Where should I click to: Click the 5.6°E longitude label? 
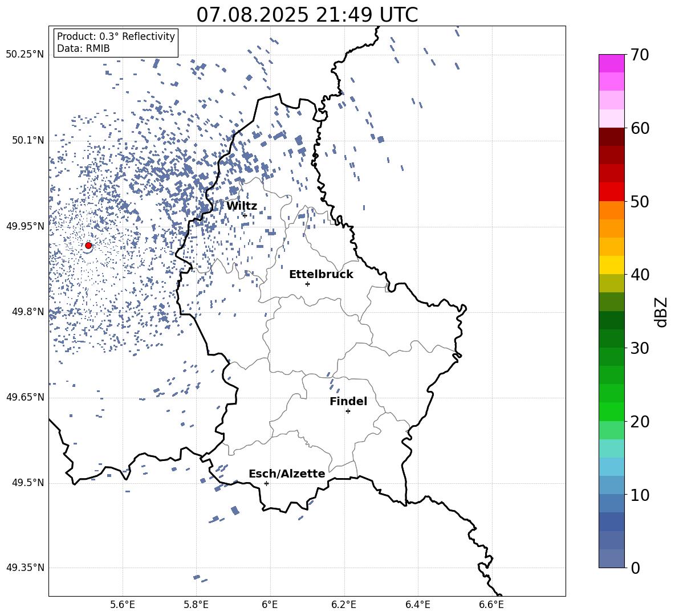point(122,605)
